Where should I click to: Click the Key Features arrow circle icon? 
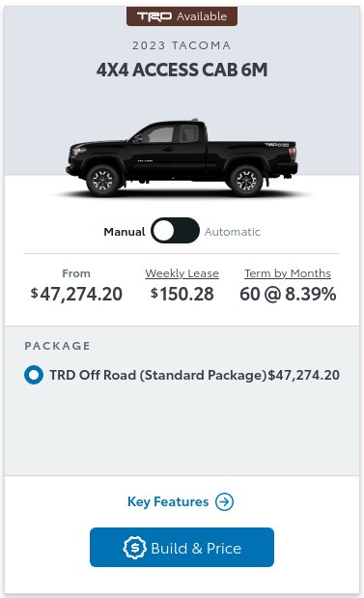point(225,501)
